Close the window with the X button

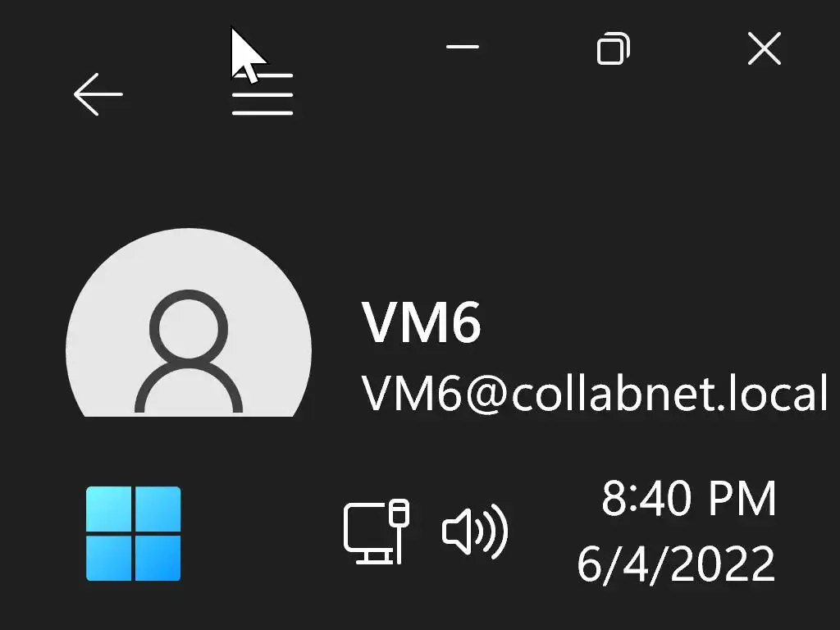point(765,48)
